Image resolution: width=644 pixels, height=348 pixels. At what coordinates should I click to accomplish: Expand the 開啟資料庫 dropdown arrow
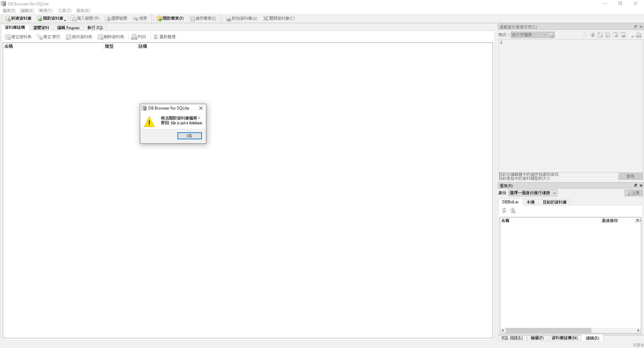point(65,19)
